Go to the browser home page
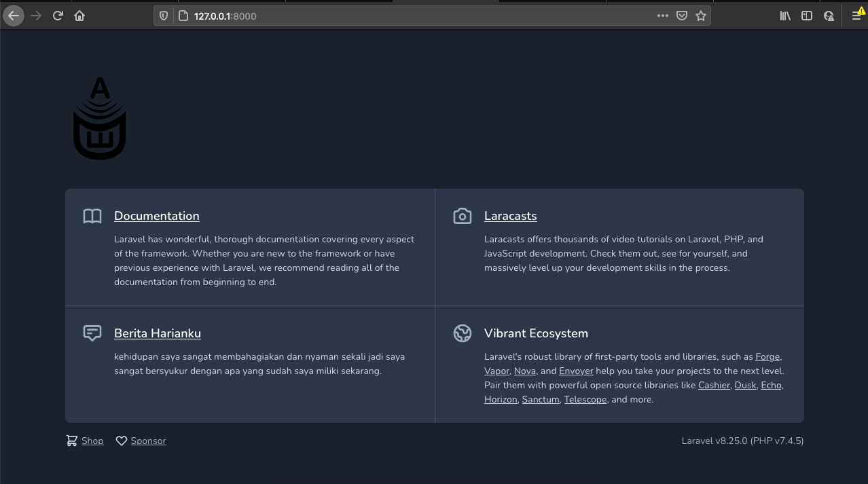868x484 pixels. pyautogui.click(x=79, y=16)
